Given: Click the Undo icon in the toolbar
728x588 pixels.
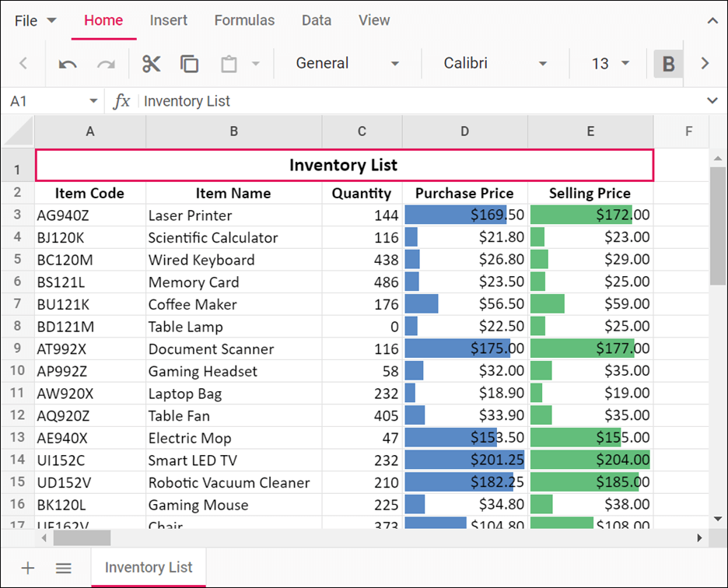Looking at the screenshot, I should [x=68, y=64].
